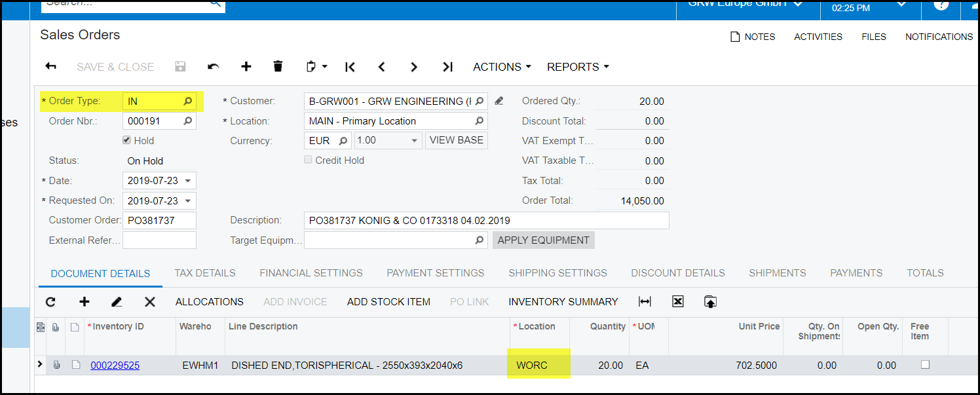
Task: Export grid to Excel icon
Action: tap(678, 301)
